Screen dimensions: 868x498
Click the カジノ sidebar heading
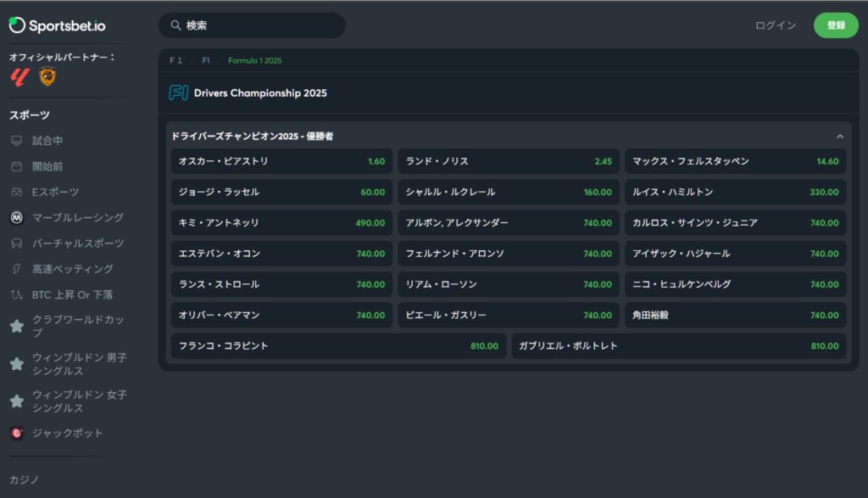click(24, 479)
